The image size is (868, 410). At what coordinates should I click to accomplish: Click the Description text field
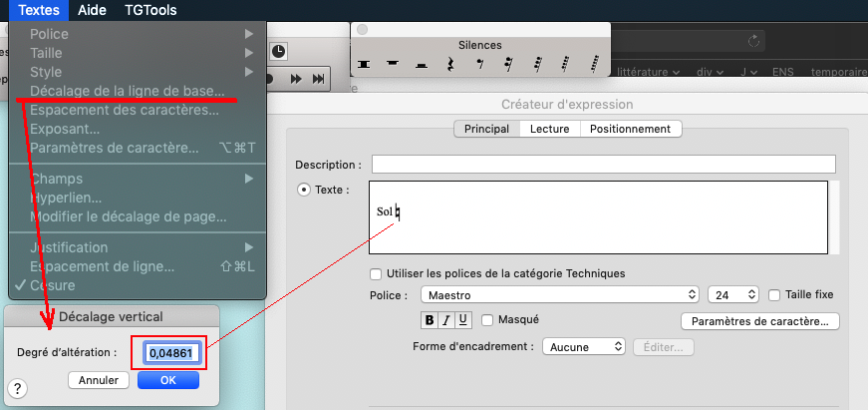[603, 165]
